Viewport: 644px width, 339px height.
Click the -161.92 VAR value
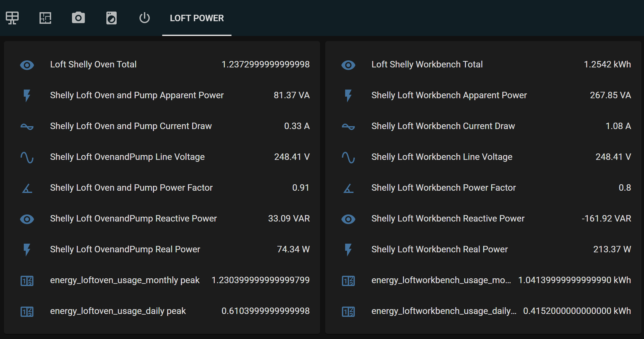click(x=606, y=219)
